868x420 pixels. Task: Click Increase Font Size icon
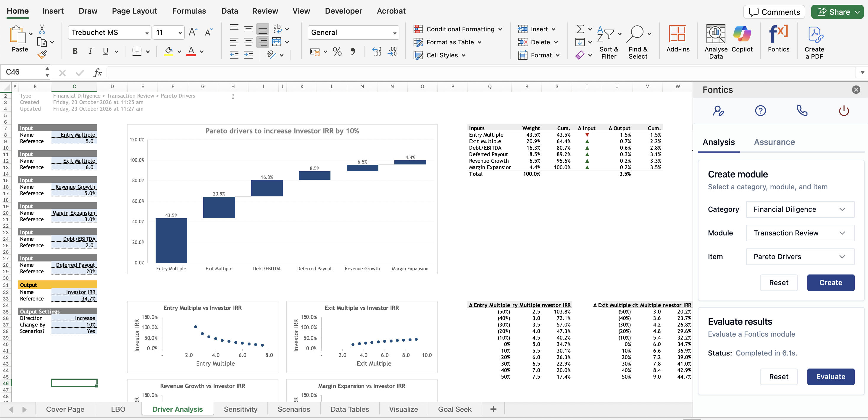pos(193,32)
